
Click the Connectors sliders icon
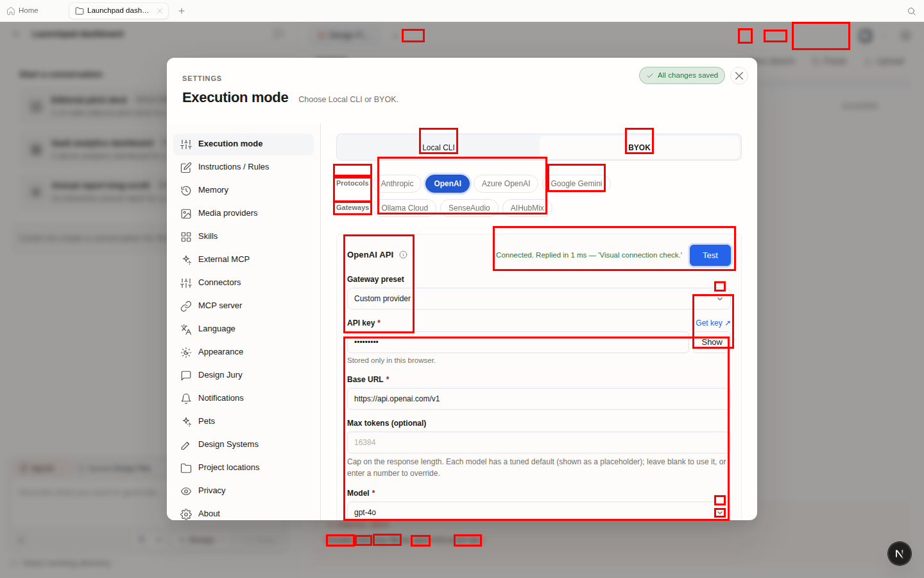coord(186,283)
